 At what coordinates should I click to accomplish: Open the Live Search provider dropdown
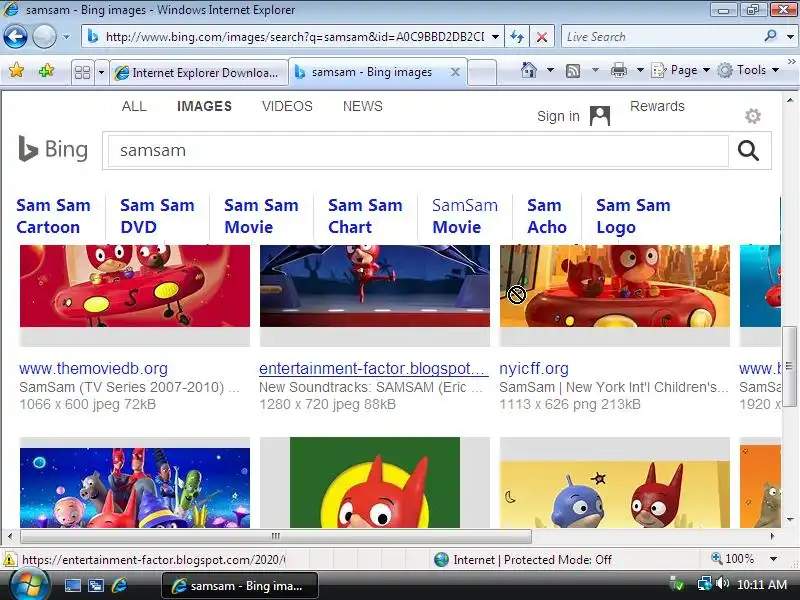790,37
